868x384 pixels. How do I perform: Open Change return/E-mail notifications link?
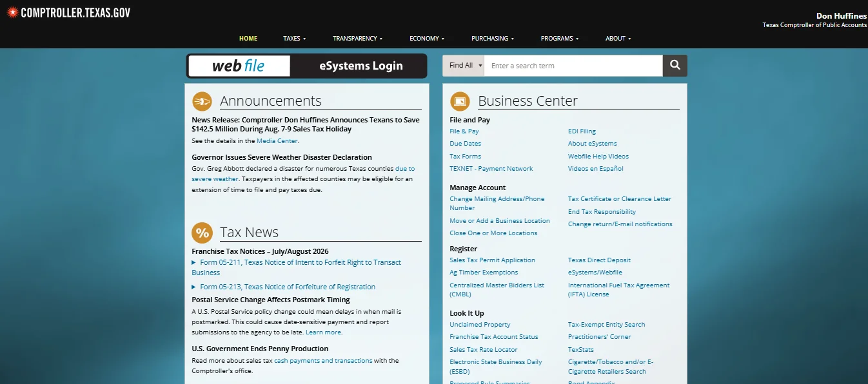tap(620, 224)
